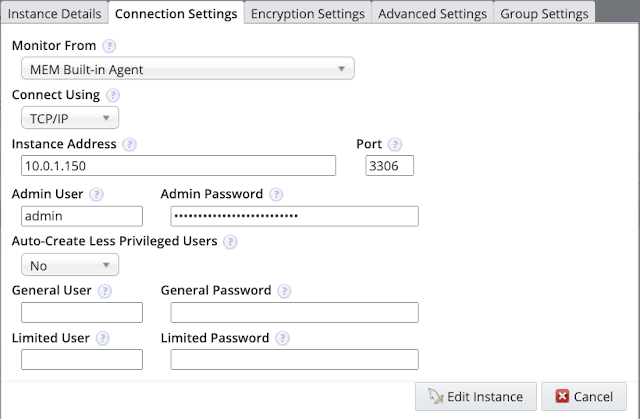Click the Limited User help icon
Viewport: 640px width, 419px height.
click(105, 339)
